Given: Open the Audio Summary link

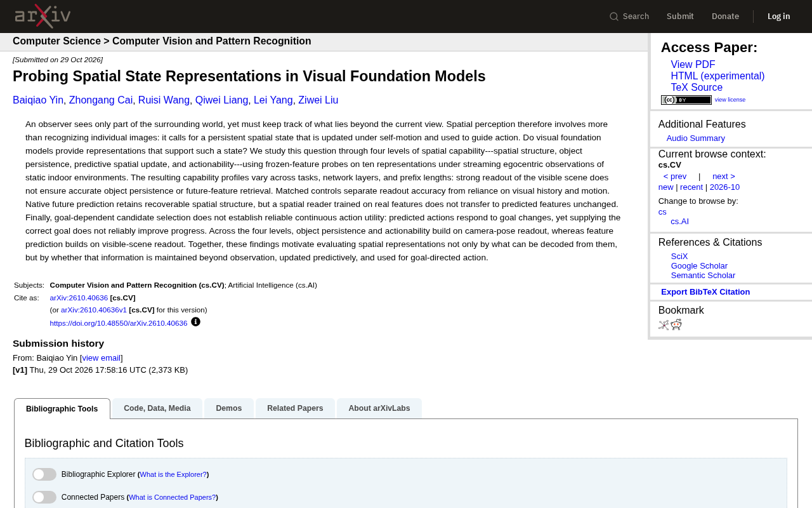Looking at the screenshot, I should pyautogui.click(x=696, y=138).
